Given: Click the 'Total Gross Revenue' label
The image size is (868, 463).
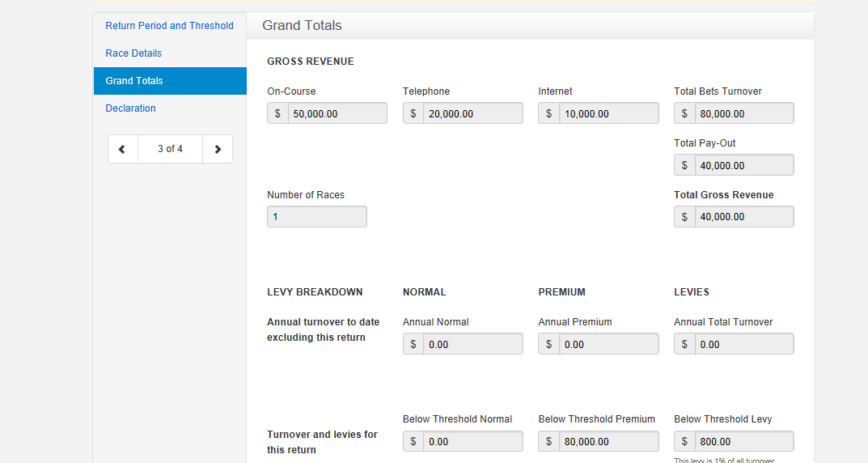Looking at the screenshot, I should [x=723, y=195].
